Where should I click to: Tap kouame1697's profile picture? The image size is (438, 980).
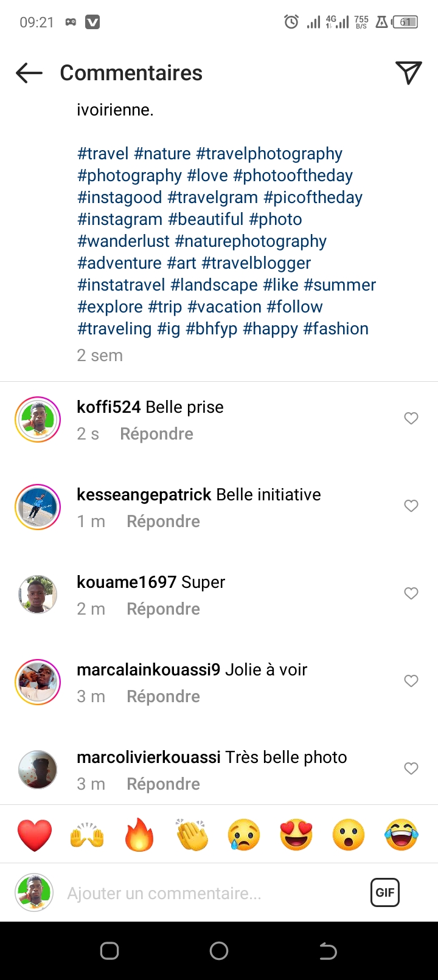pyautogui.click(x=38, y=595)
